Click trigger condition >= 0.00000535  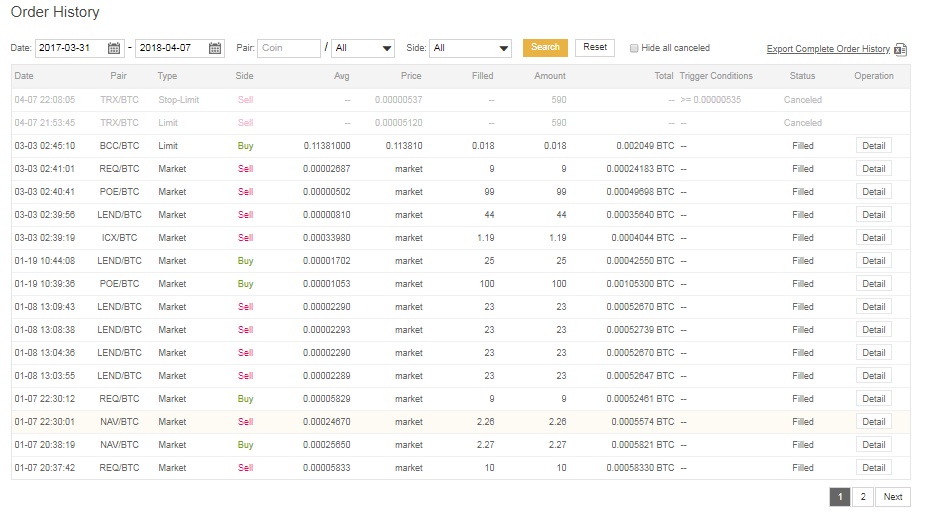[710, 100]
